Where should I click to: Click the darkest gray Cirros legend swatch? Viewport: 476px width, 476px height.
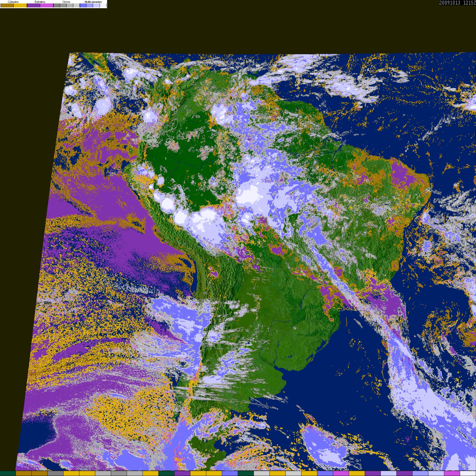tap(57, 5)
